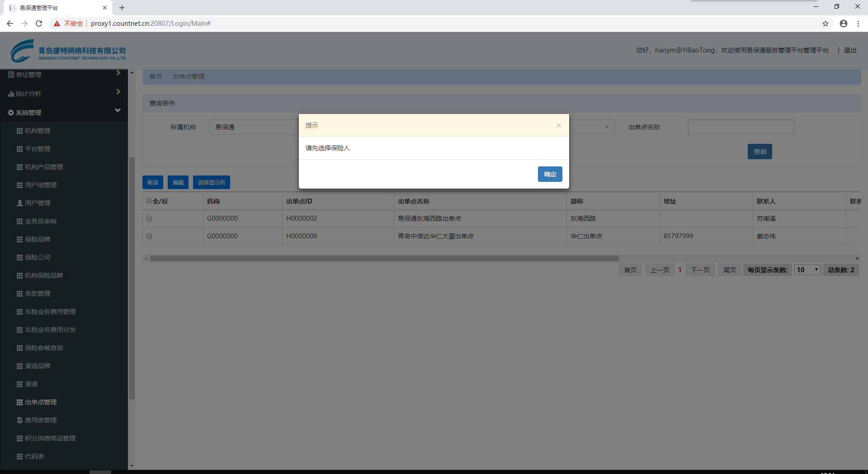Screen dimensions: 868x474
Task: Check the row for H0000009
Action: [149, 236]
